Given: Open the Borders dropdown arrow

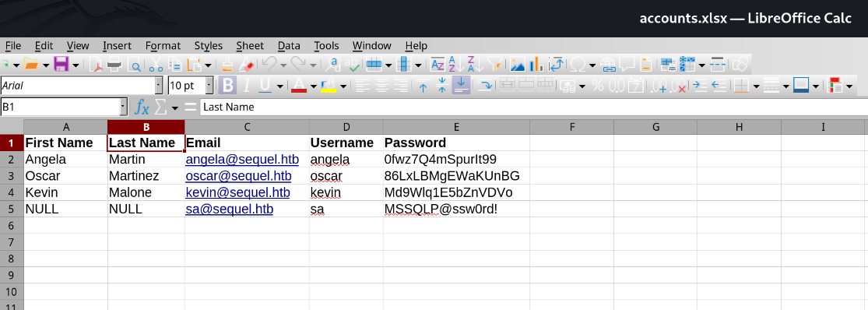Looking at the screenshot, I should 756,86.
